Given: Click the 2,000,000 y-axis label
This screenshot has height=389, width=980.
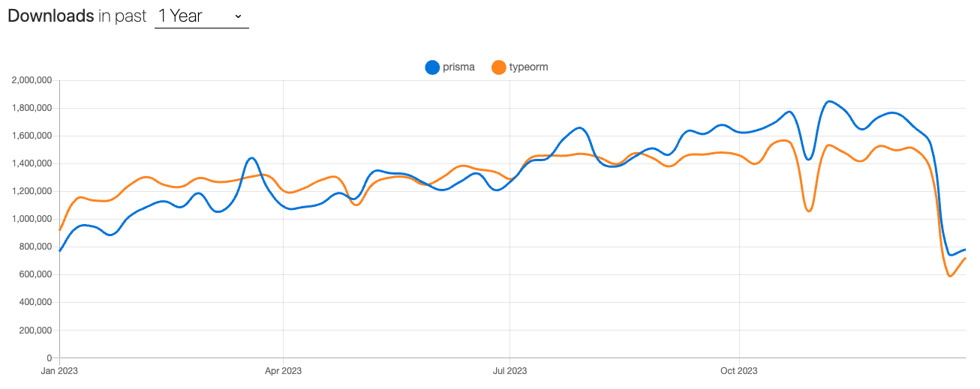Looking at the screenshot, I should point(32,80).
